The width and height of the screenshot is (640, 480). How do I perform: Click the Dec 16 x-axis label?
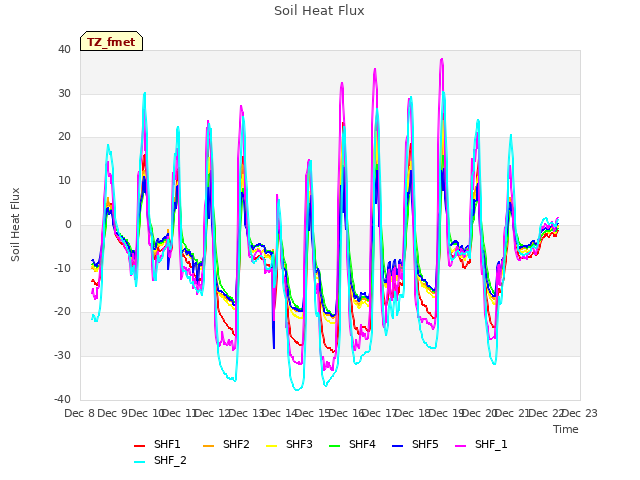pyautogui.click(x=347, y=413)
